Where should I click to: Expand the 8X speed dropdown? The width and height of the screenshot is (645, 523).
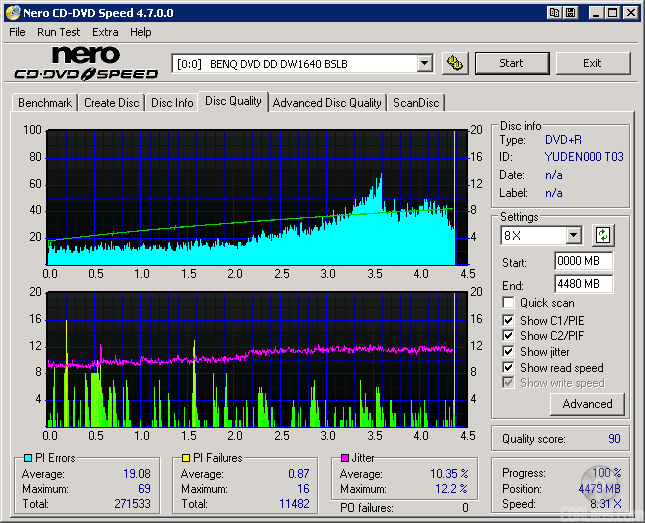click(x=573, y=236)
